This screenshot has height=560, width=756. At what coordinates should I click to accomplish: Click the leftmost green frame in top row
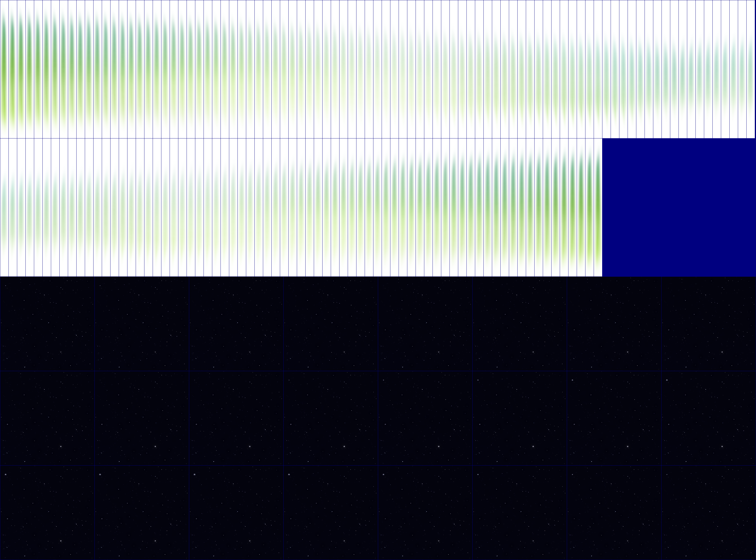point(4,69)
